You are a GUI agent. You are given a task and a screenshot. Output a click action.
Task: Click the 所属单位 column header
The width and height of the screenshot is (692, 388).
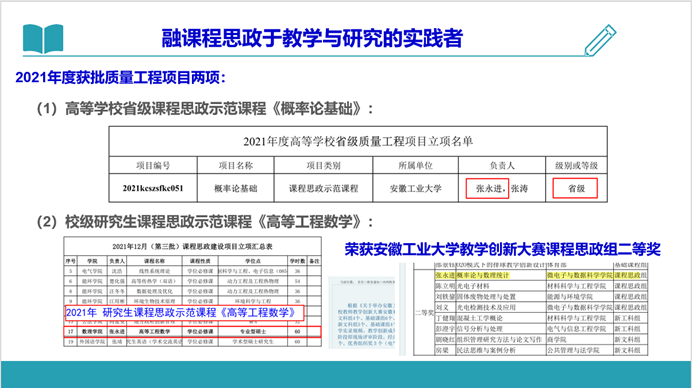[x=415, y=166]
